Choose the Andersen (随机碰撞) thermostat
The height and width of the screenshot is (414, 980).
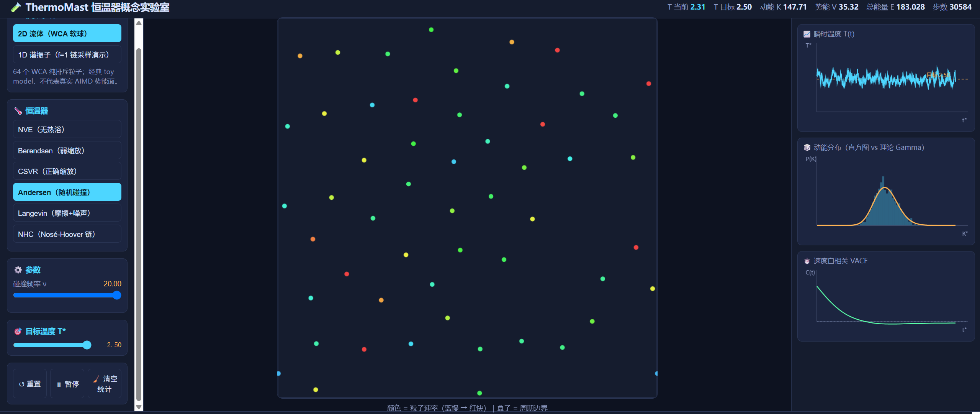pos(67,192)
